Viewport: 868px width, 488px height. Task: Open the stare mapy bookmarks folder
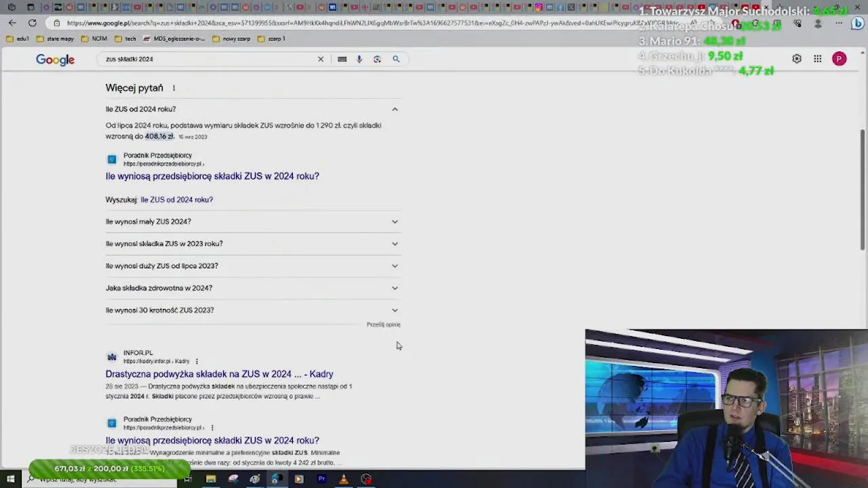tap(55, 39)
